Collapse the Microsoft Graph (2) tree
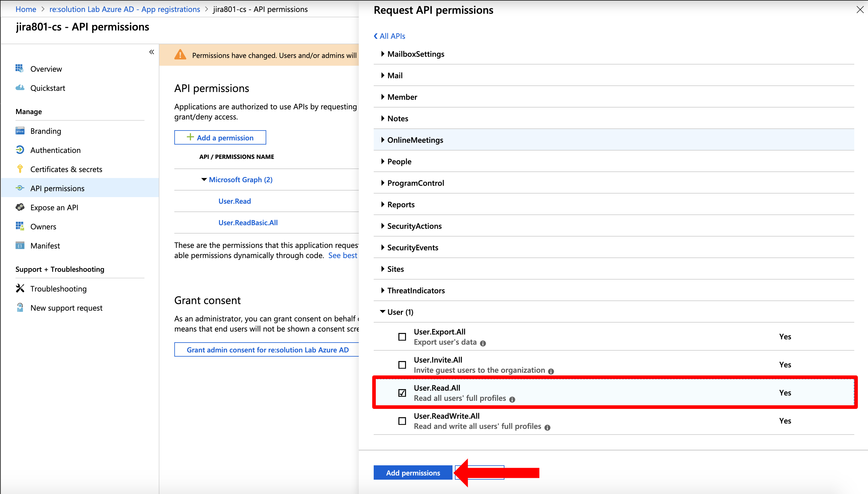Screen dimensions: 868x494 [204, 179]
